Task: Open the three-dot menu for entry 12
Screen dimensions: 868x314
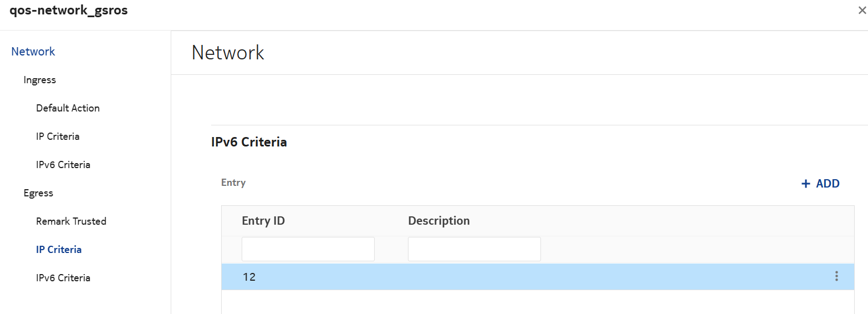Action: pos(836,276)
